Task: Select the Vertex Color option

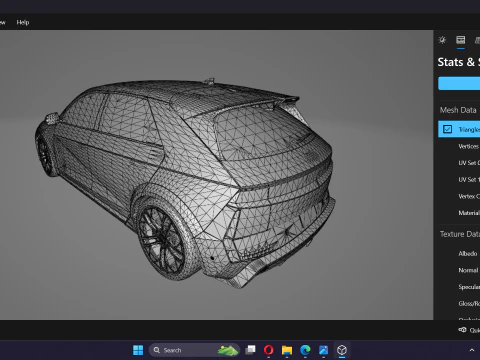Action: point(468,196)
